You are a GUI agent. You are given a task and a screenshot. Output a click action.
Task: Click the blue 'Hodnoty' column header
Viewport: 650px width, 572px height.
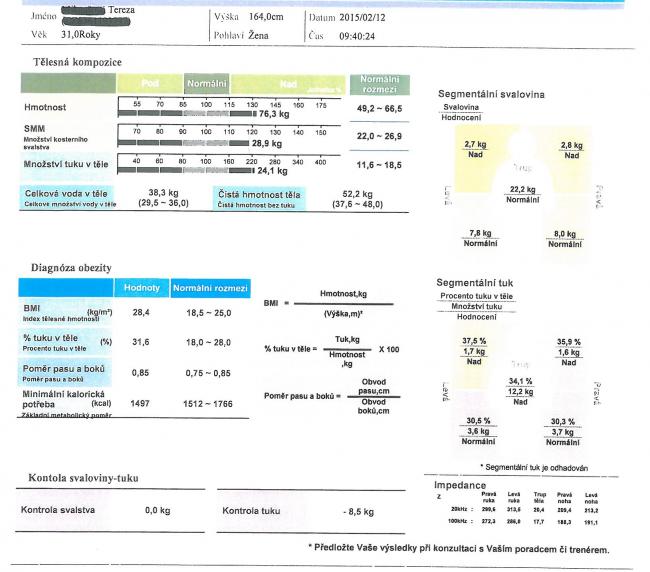[x=142, y=288]
